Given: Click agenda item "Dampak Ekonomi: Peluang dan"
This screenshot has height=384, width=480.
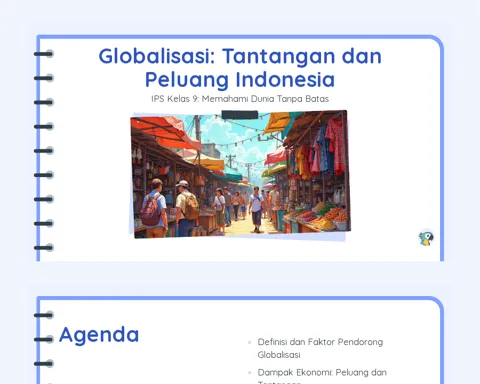Looking at the screenshot, I should [322, 372].
